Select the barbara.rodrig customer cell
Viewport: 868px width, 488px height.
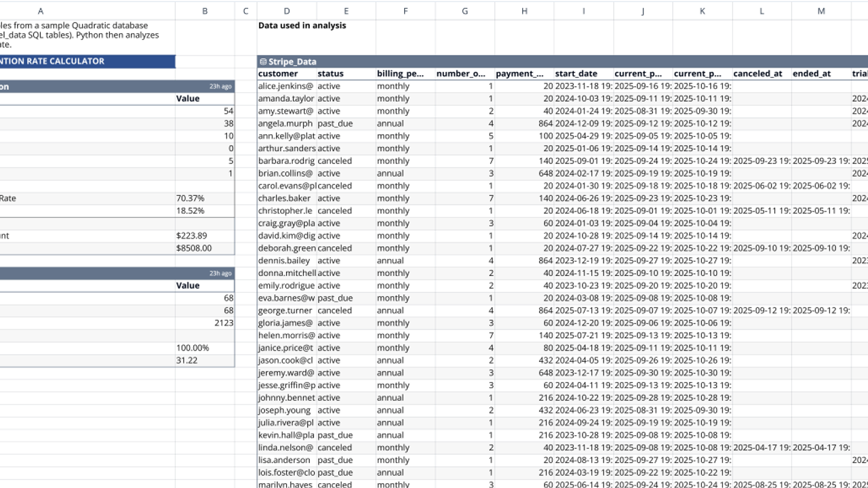[287, 161]
